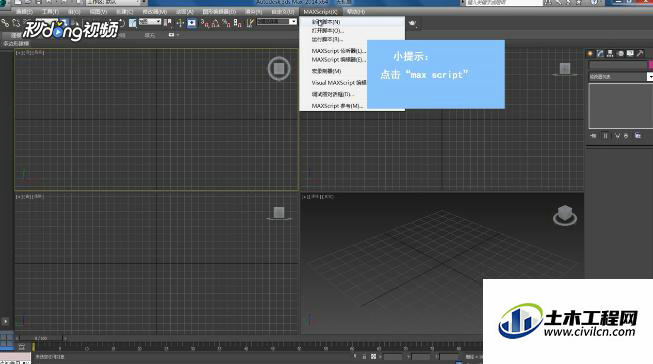
Task: Click the time slider handle
Action: click(41, 338)
